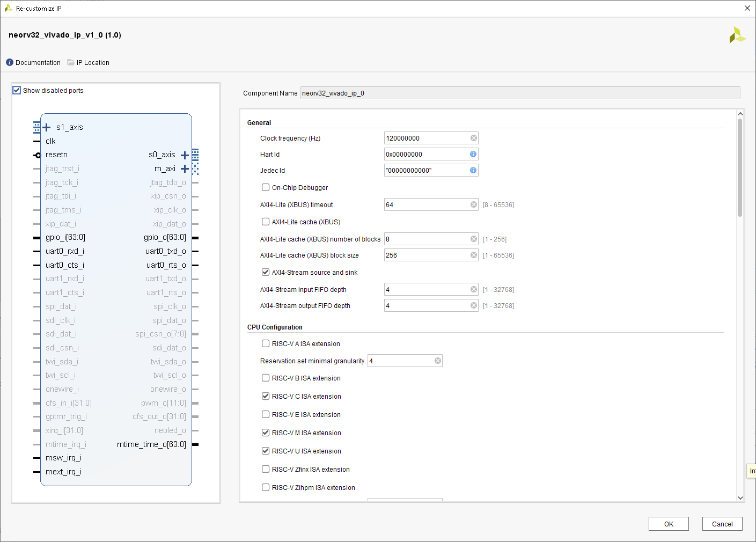Enable RISC-V Zfinx ISA extension

(266, 469)
